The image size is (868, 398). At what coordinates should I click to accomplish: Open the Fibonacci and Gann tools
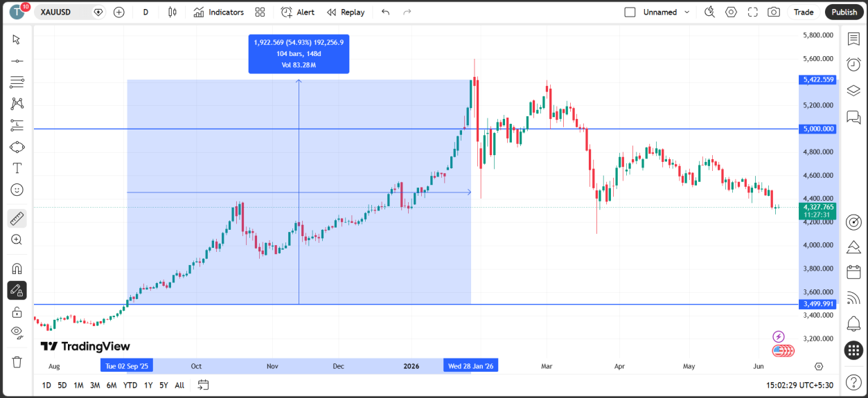tap(17, 82)
